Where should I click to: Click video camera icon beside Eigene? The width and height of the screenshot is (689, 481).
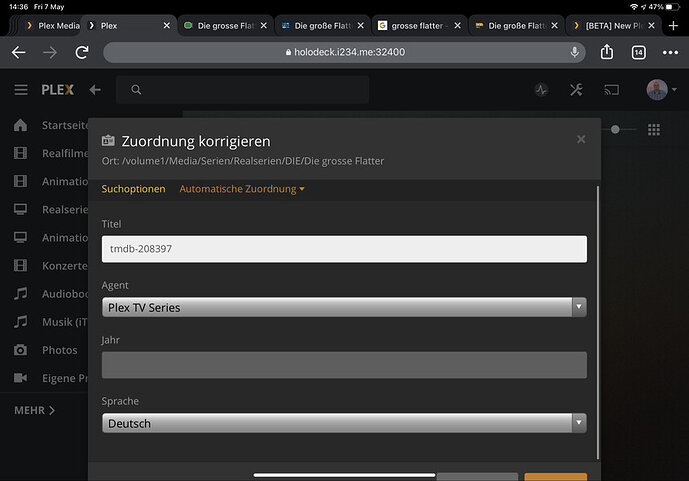pyautogui.click(x=20, y=378)
